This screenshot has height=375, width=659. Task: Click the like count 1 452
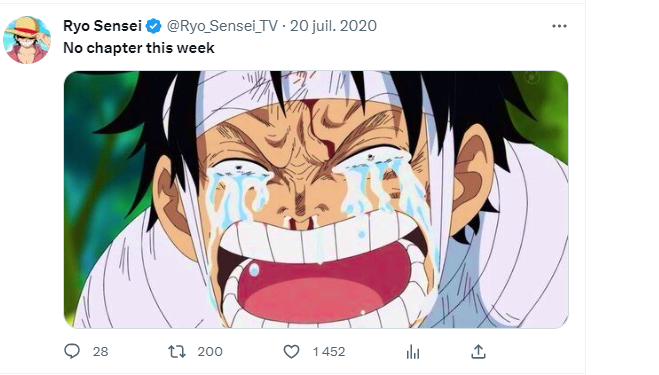tap(329, 351)
